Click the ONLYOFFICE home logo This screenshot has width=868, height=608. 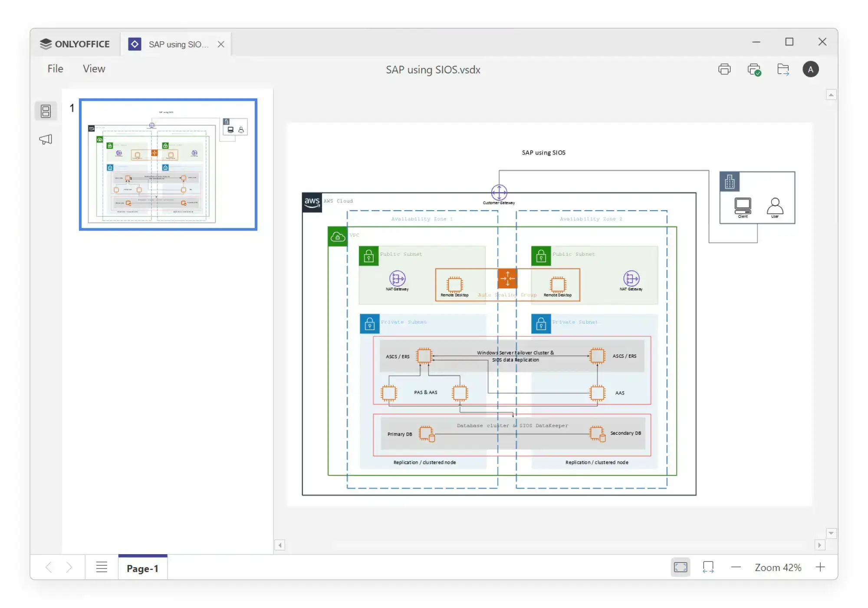75,44
